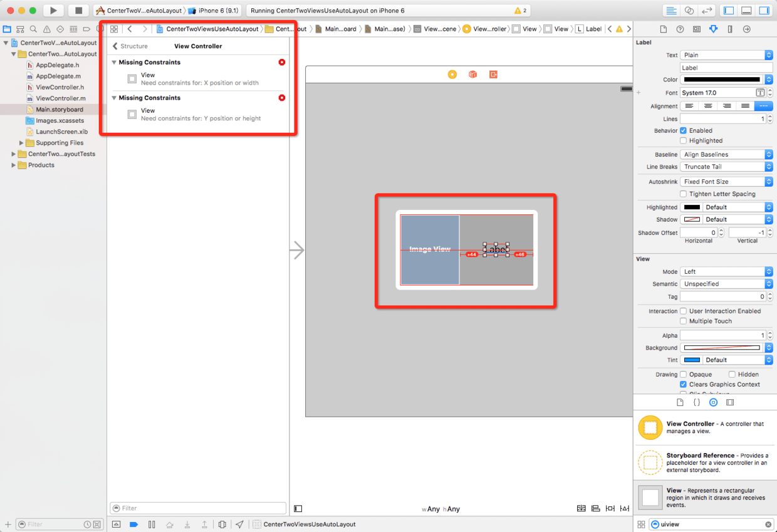The height and width of the screenshot is (532, 777).
Task: Open the Semantic dropdown
Action: click(x=726, y=284)
